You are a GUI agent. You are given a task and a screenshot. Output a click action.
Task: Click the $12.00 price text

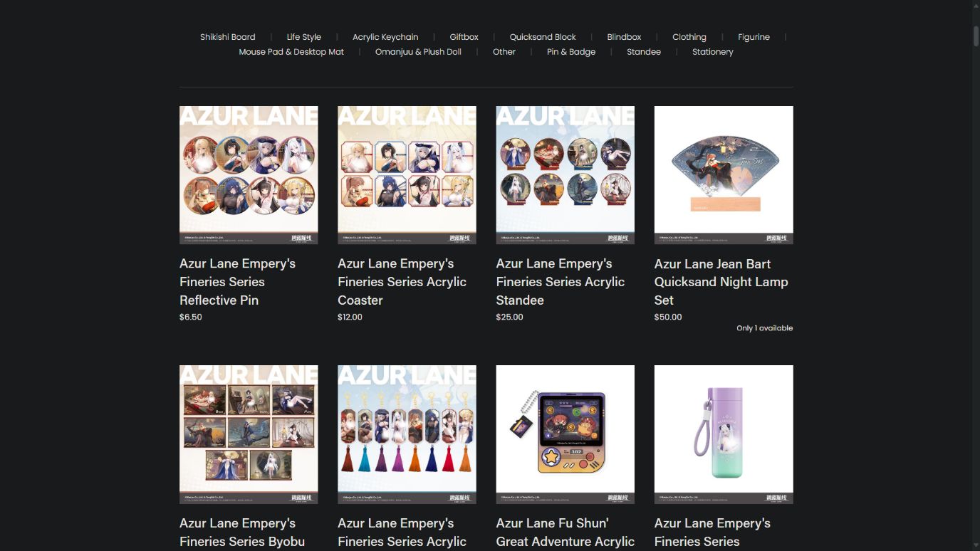coord(350,317)
